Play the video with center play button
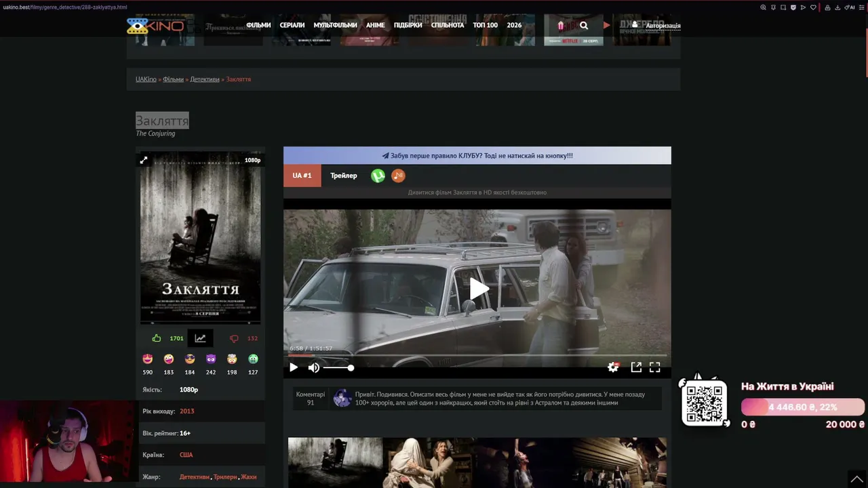The height and width of the screenshot is (488, 868). click(479, 289)
